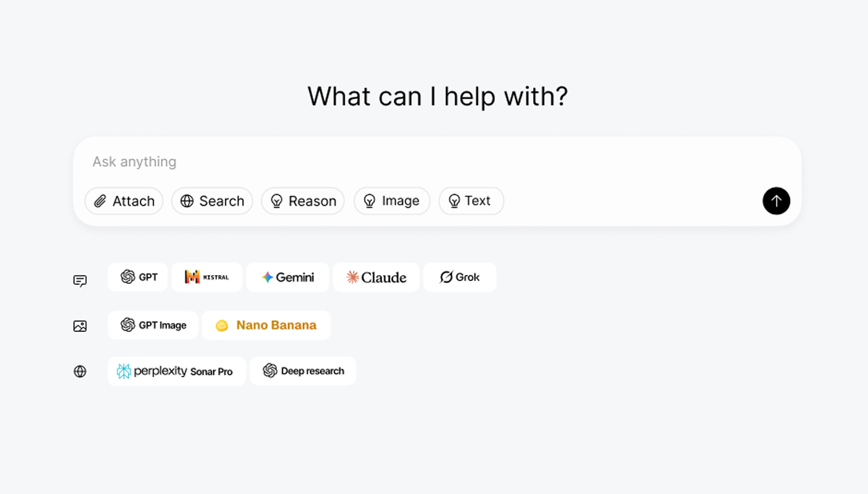Select the Claude model chip
This screenshot has width=868, height=494.
coord(377,277)
